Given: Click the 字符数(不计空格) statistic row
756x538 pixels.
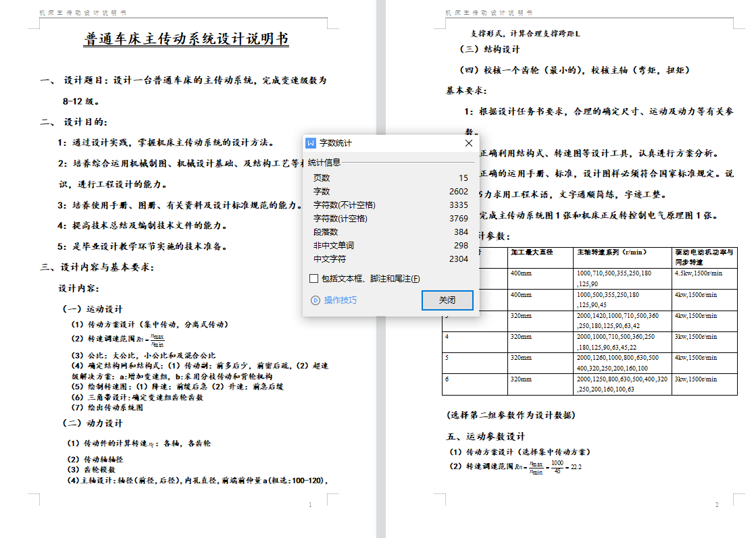Looking at the screenshot, I should (390, 205).
